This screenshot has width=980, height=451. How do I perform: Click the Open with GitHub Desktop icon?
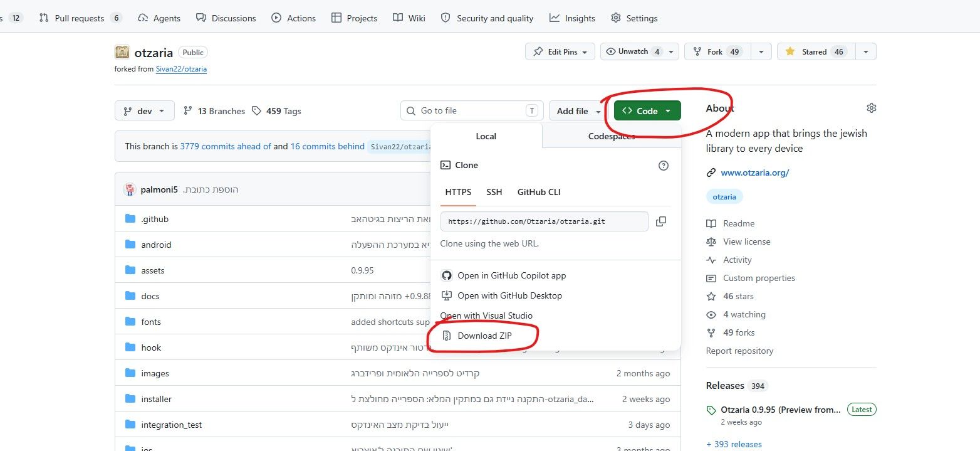[447, 295]
